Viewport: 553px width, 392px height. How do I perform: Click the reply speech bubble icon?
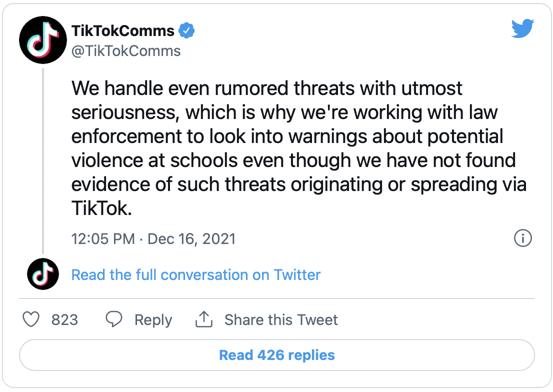(114, 320)
